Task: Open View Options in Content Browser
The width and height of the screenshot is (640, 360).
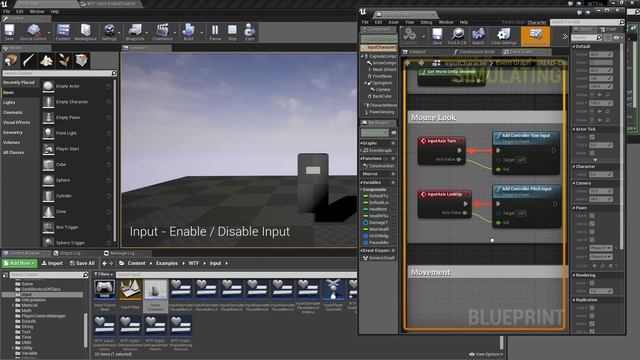Action: pos(487,354)
